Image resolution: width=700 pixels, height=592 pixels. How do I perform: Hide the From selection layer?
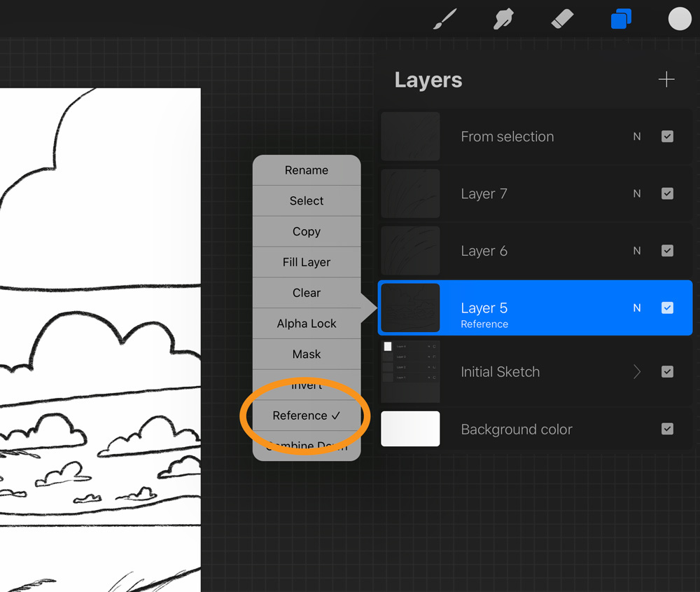click(x=667, y=137)
